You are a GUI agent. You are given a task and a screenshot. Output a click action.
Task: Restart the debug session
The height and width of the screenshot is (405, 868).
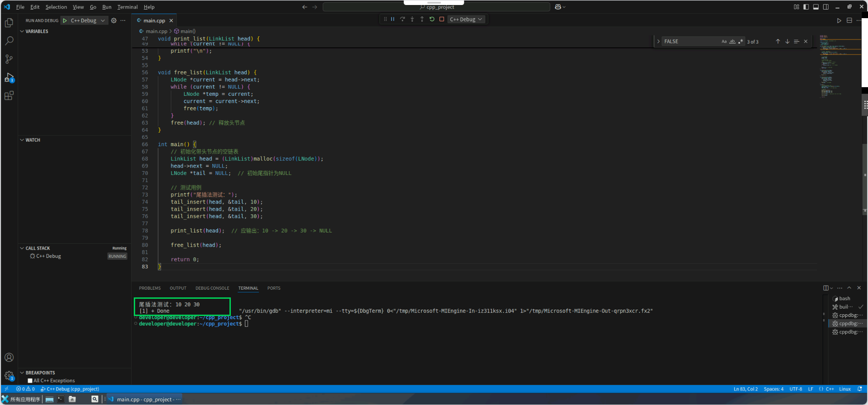pyautogui.click(x=432, y=19)
